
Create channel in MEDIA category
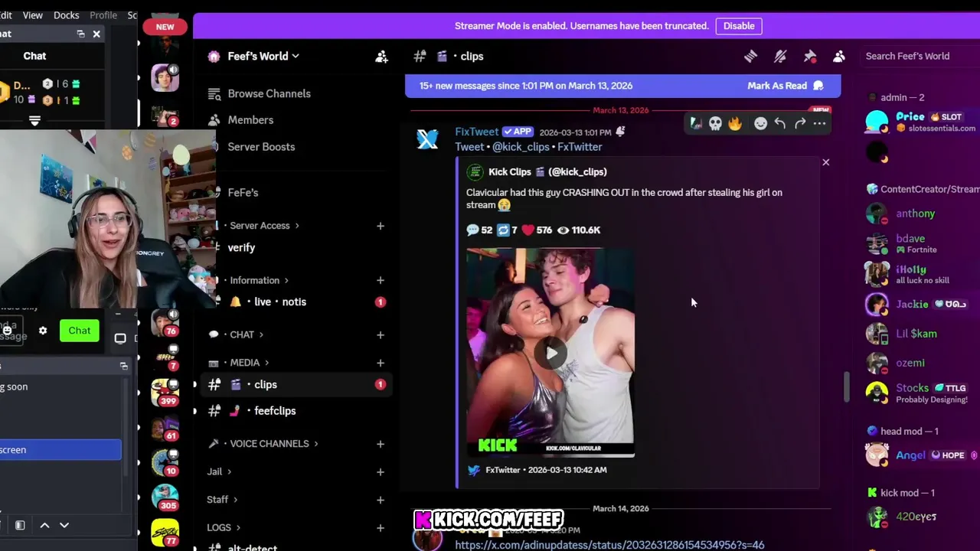(x=380, y=363)
